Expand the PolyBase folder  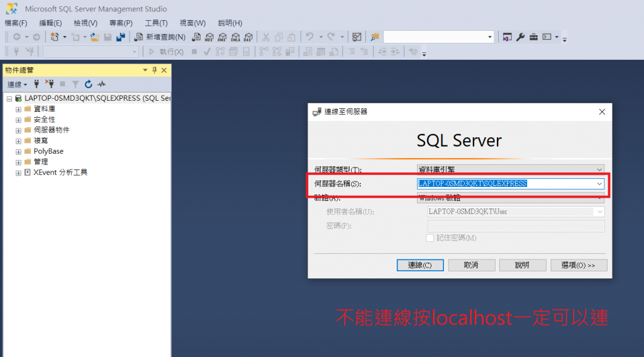click(18, 152)
